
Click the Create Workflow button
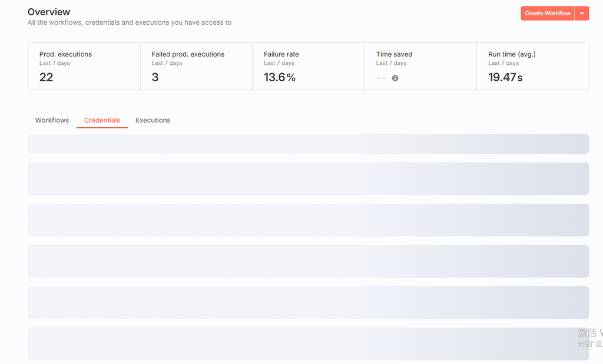[x=548, y=13]
